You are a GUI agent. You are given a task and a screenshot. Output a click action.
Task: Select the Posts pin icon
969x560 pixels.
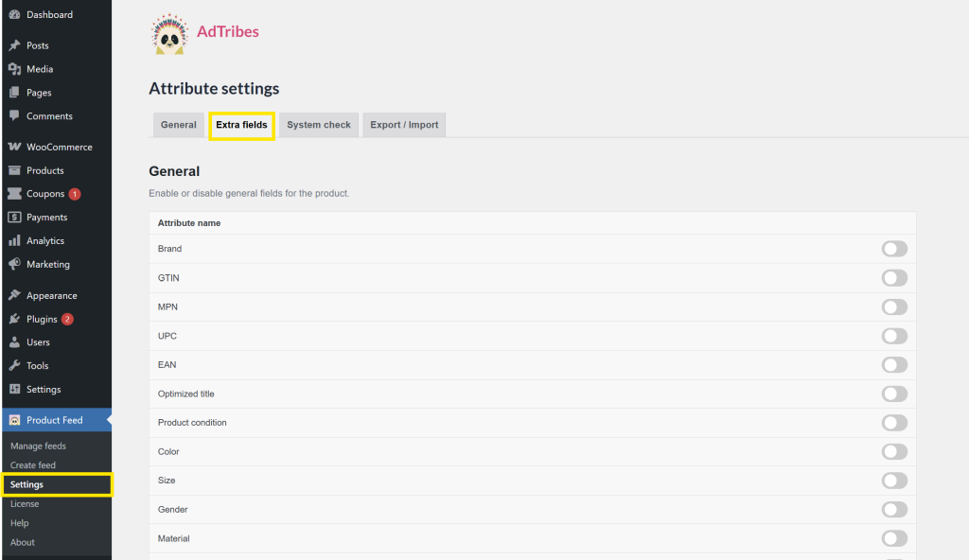click(x=13, y=44)
